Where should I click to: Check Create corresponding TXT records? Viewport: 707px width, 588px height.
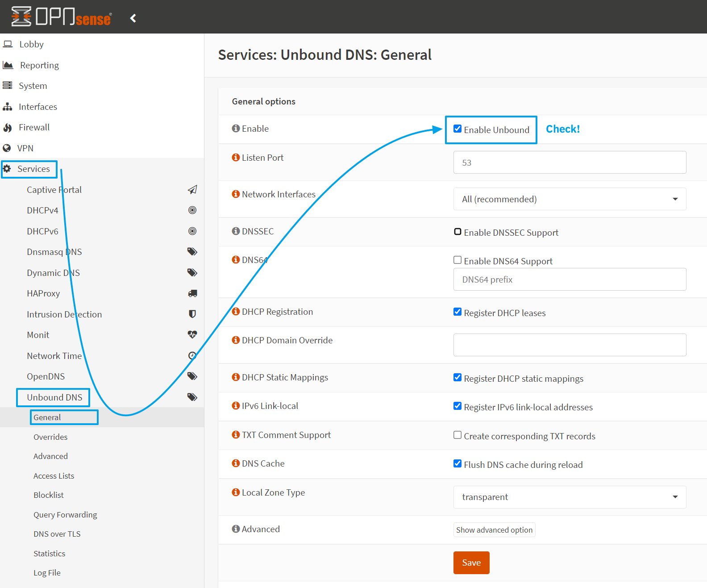click(x=457, y=435)
